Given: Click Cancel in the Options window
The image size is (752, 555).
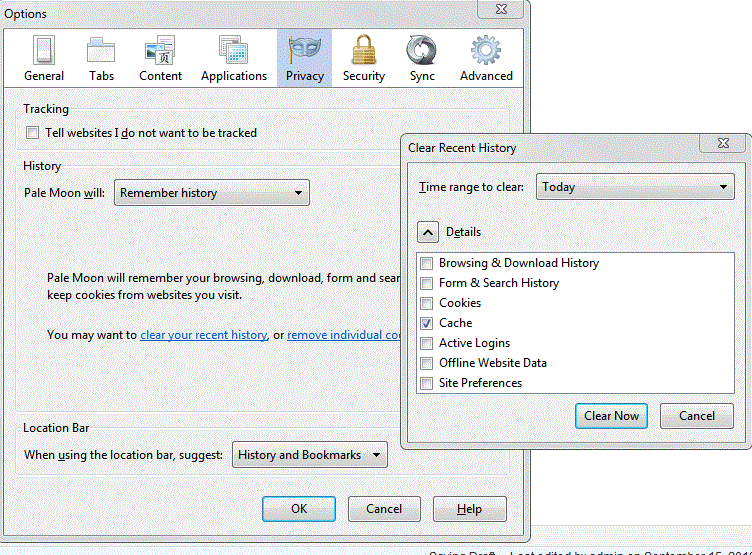Looking at the screenshot, I should tap(384, 509).
